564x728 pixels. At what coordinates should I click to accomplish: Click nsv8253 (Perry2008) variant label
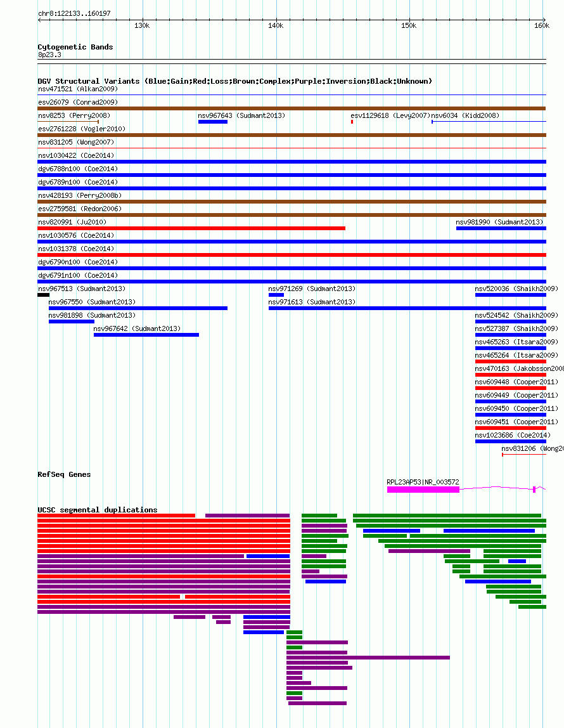(74, 115)
